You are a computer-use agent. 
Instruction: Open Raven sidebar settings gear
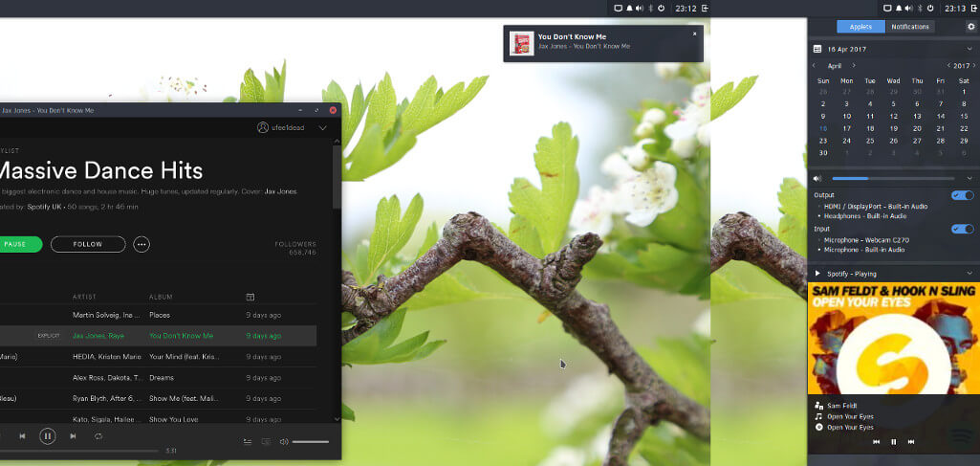(x=970, y=26)
